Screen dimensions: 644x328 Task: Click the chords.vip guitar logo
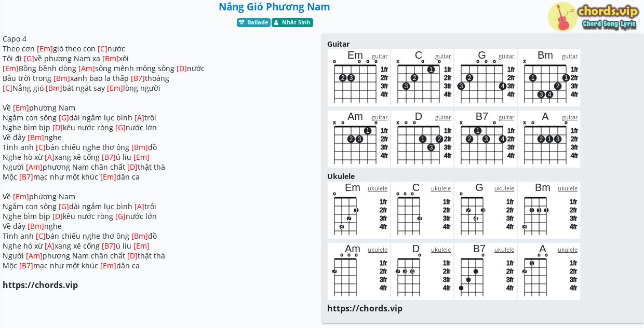(x=593, y=17)
